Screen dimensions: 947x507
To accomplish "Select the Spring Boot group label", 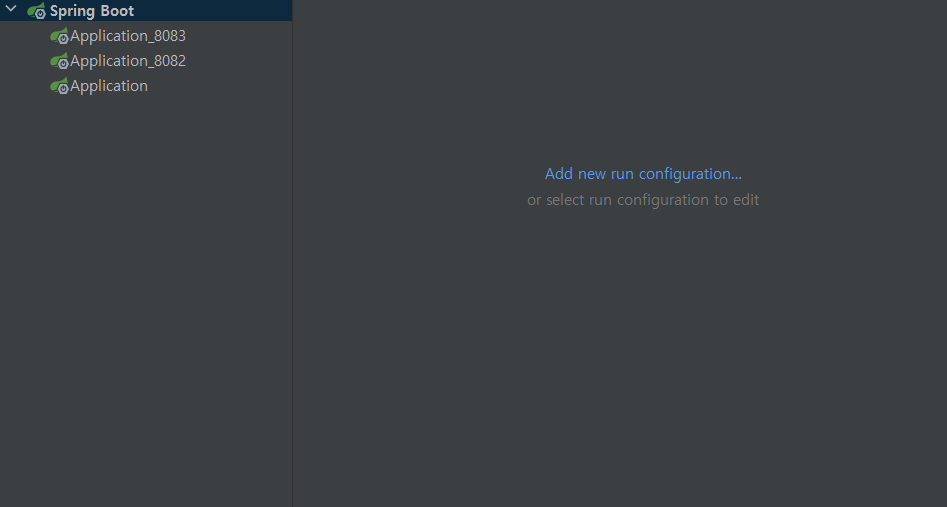I will pos(92,11).
